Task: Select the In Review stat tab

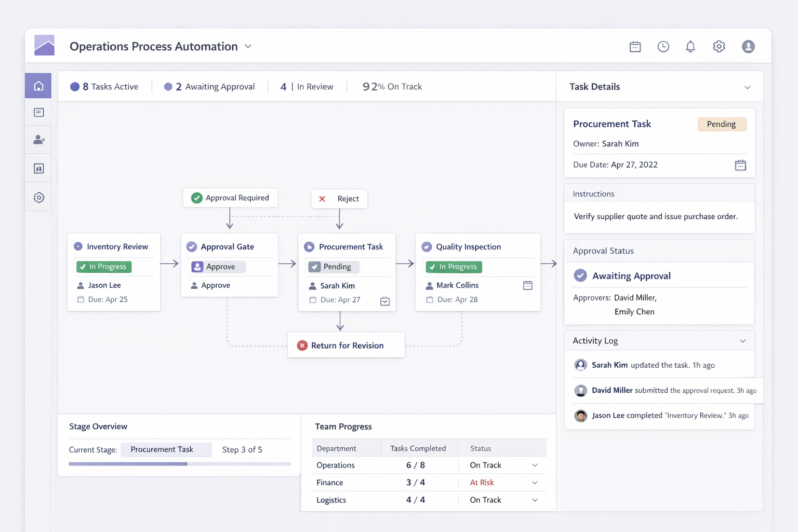Action: pyautogui.click(x=307, y=86)
